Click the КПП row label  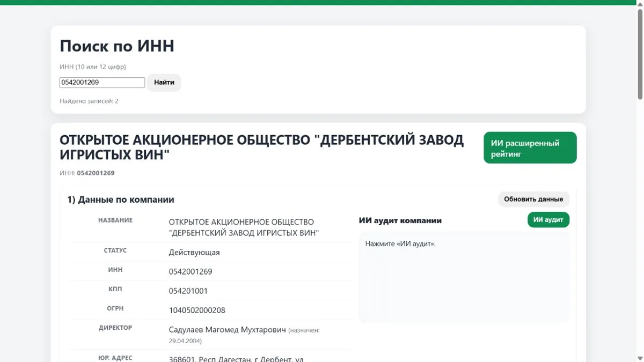pyautogui.click(x=115, y=289)
